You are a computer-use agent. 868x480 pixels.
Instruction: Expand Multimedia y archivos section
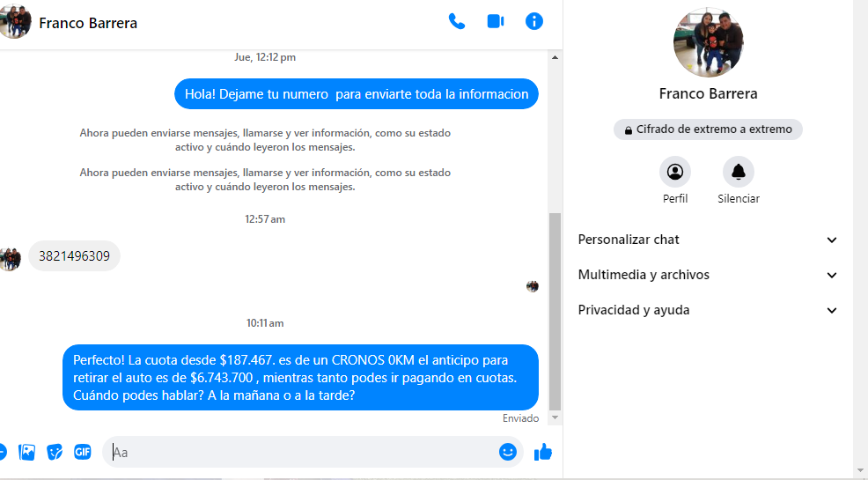tap(708, 275)
